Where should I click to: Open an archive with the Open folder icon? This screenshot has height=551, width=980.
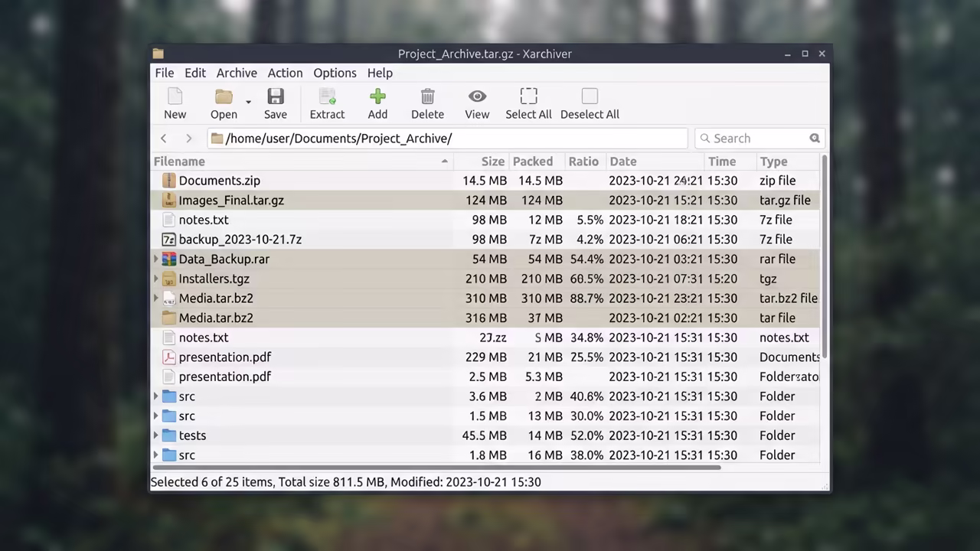click(224, 96)
